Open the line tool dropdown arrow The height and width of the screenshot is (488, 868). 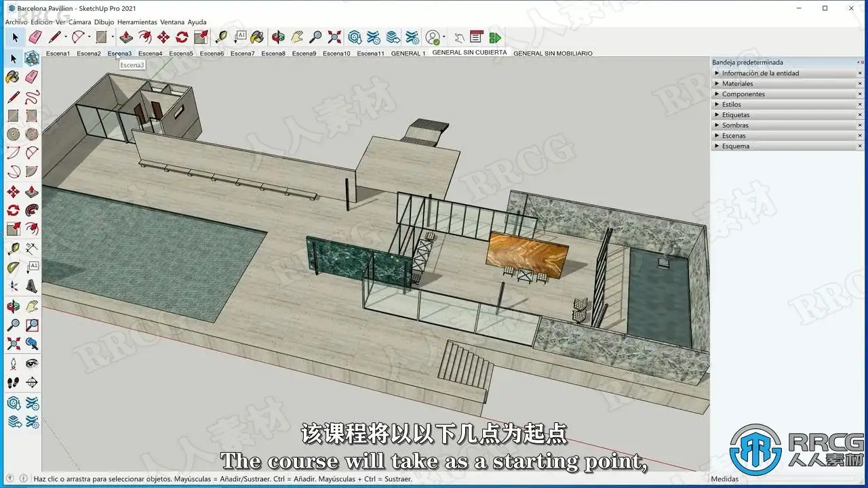point(66,37)
